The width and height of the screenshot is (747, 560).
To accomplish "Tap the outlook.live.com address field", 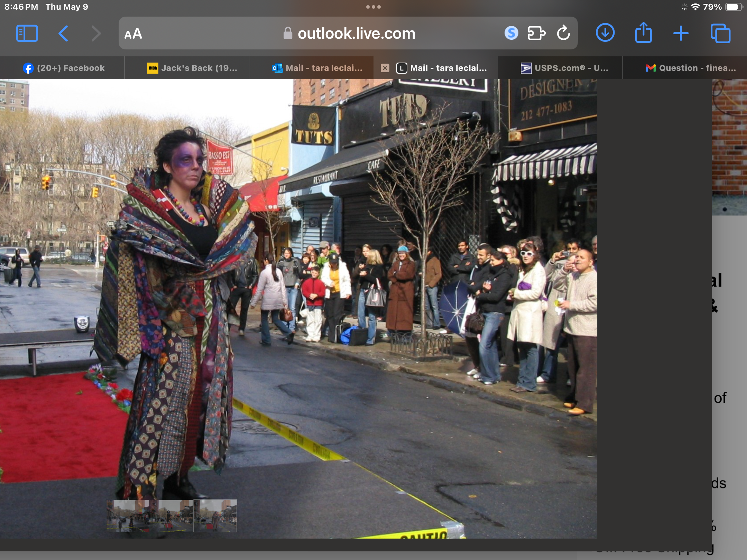I will tap(349, 34).
